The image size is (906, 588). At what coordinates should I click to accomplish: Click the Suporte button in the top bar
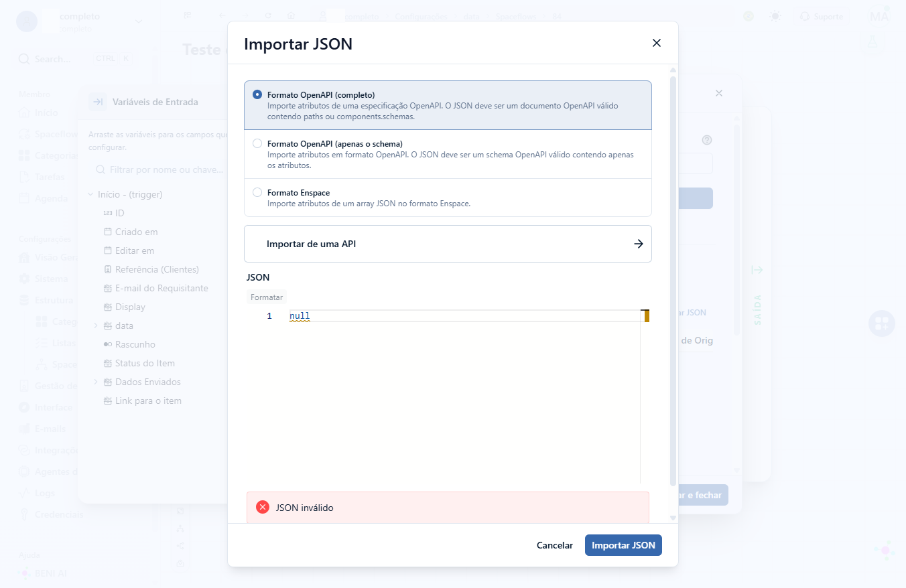point(822,16)
